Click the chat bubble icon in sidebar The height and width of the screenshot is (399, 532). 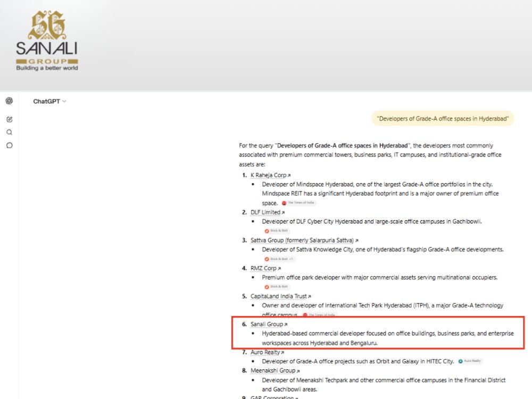pyautogui.click(x=9, y=145)
